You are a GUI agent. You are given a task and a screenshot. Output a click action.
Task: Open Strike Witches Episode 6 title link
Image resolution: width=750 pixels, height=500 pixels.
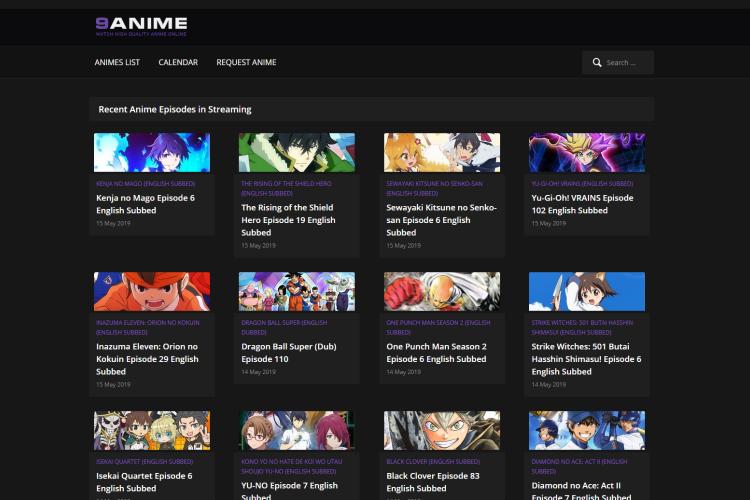[586, 359]
